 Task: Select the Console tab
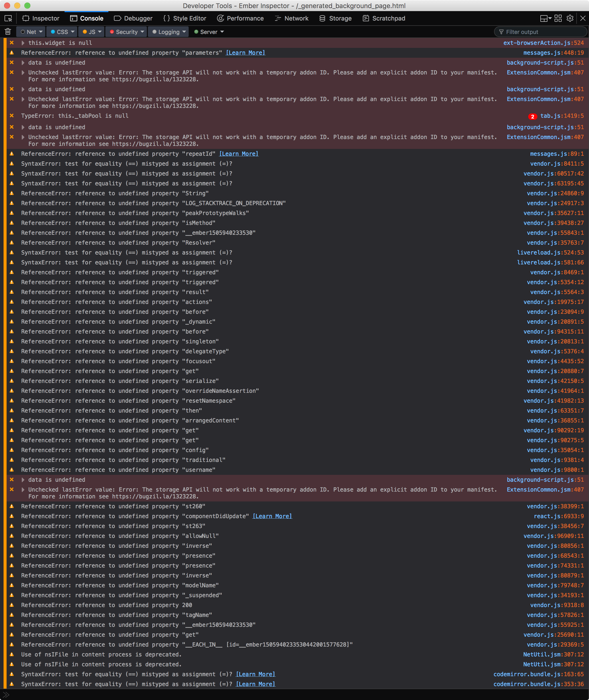87,18
